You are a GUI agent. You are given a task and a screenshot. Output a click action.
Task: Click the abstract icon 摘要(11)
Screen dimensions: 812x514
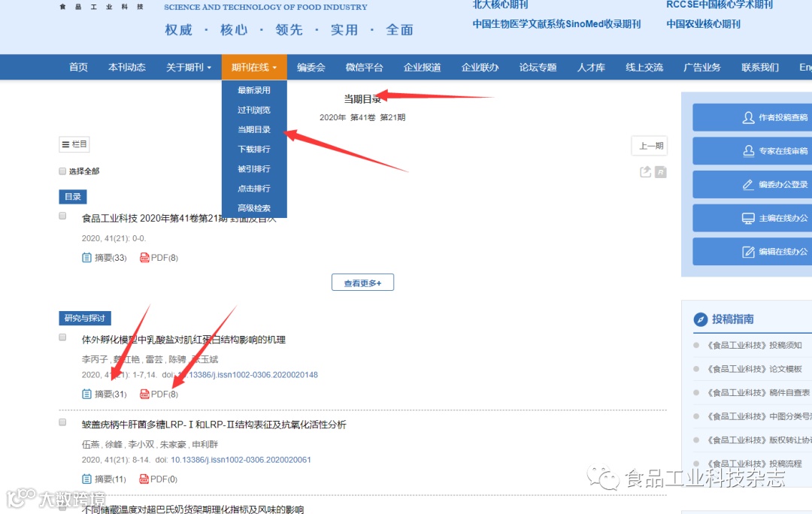click(86, 479)
